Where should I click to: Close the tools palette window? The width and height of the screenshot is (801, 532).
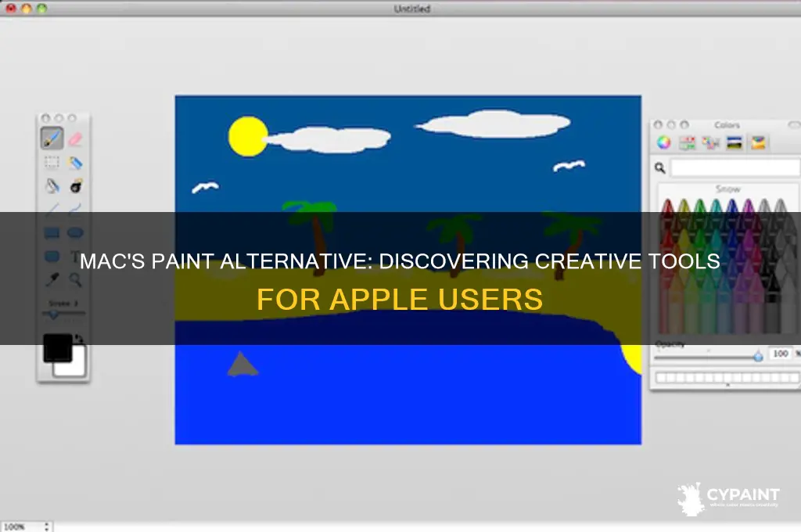pos(45,118)
